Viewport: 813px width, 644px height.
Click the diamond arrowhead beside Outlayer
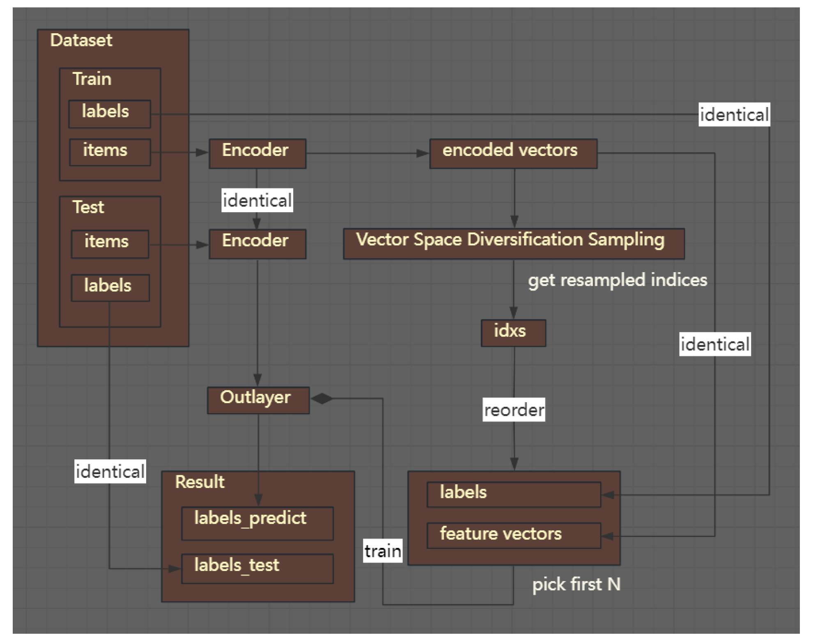click(322, 399)
